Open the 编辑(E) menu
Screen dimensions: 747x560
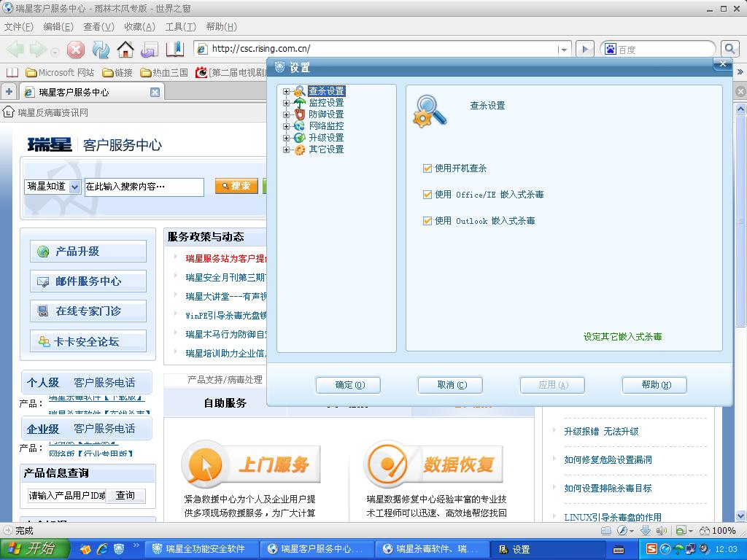[58, 27]
